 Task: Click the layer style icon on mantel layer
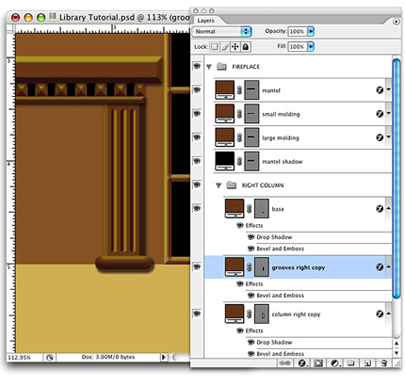[380, 90]
